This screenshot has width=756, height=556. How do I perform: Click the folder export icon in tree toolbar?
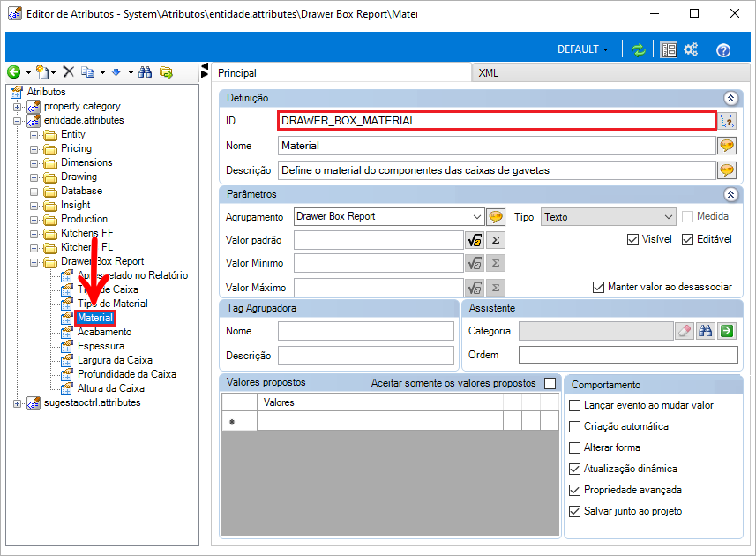[167, 72]
